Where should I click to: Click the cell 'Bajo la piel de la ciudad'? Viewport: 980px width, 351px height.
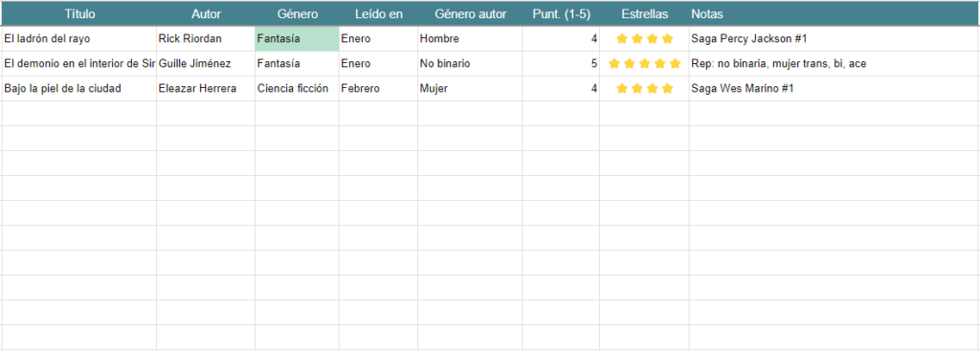click(x=79, y=89)
